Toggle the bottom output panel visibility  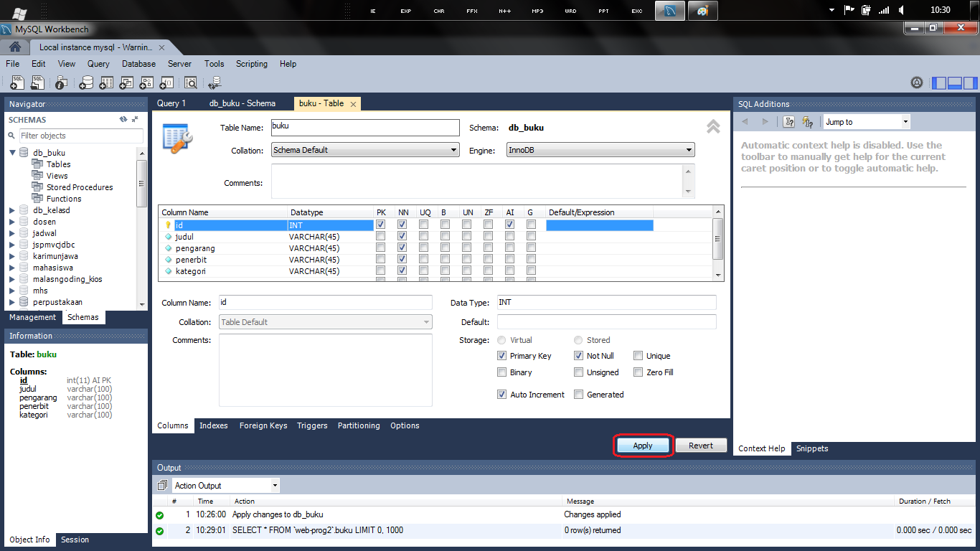point(955,83)
